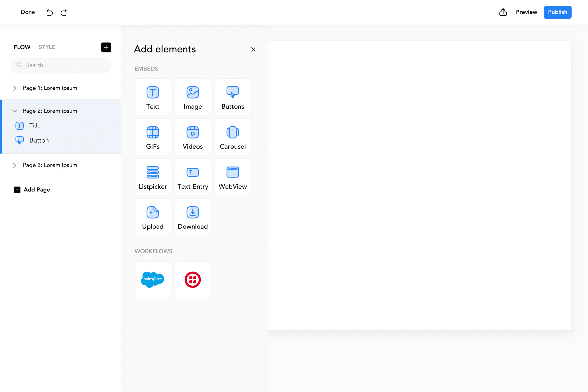Add a Carousel element

[233, 137]
